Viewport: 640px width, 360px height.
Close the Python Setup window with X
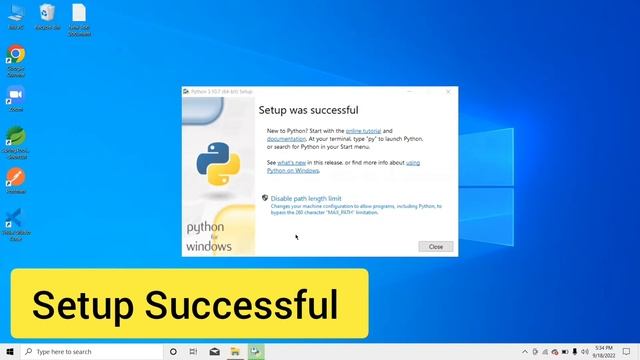448,91
